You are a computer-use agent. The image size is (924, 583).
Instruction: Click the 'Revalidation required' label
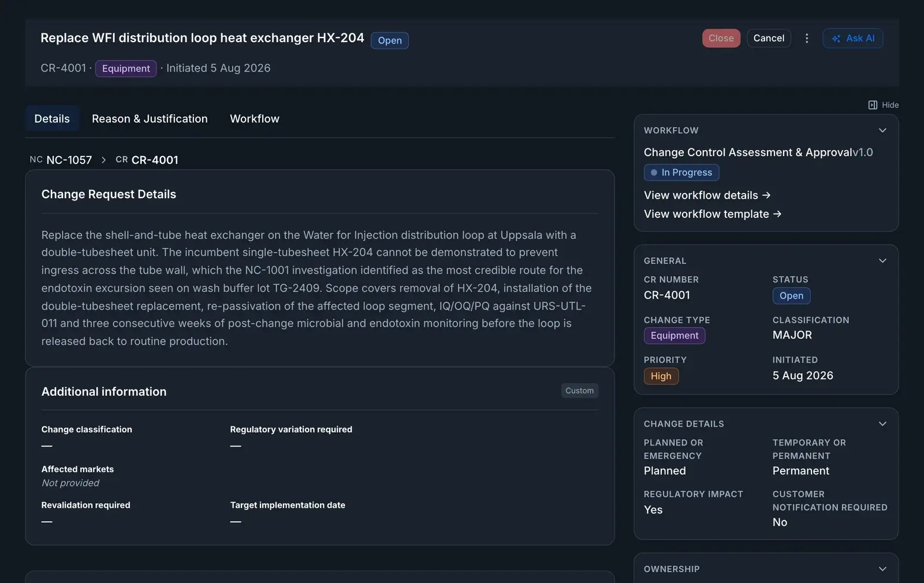click(85, 505)
